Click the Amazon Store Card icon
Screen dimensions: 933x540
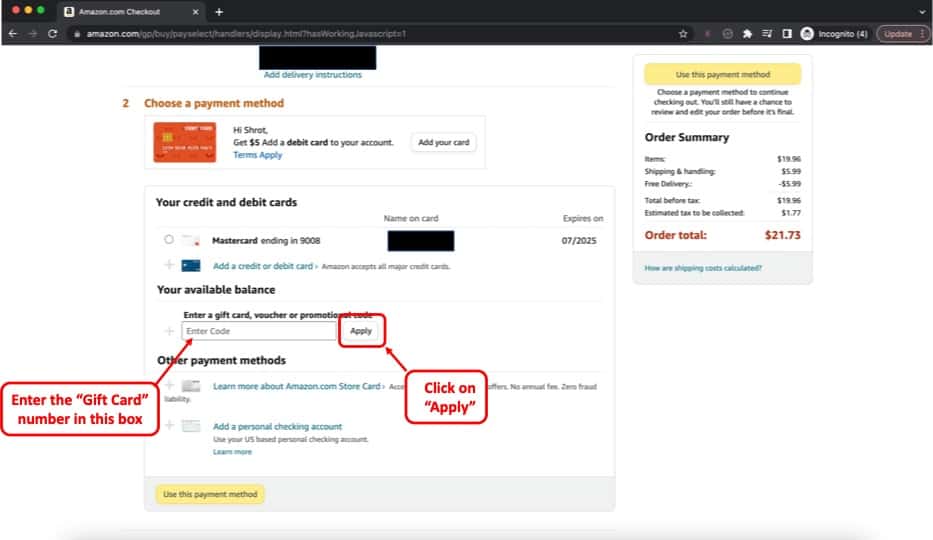click(x=190, y=386)
